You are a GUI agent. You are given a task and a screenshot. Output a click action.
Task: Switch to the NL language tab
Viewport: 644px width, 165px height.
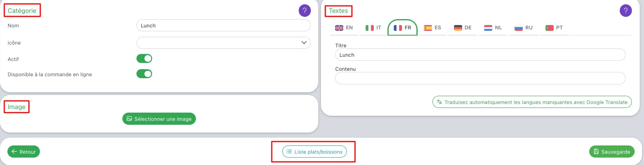[x=493, y=28]
